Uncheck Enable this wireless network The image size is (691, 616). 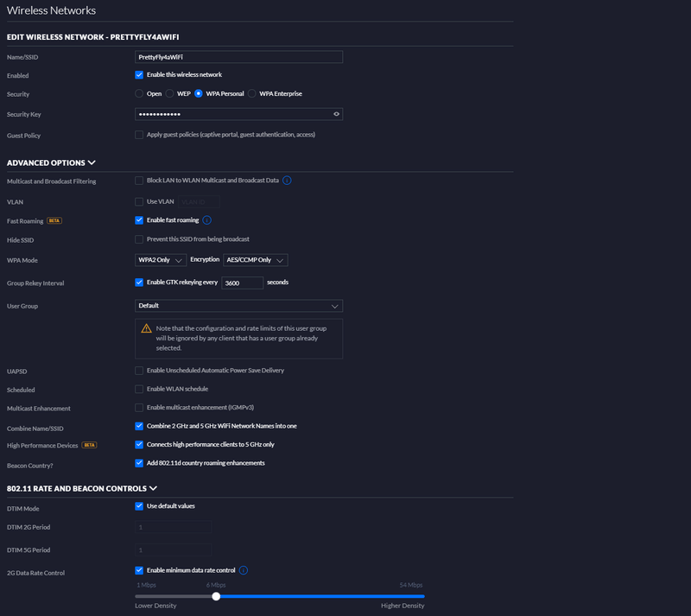tap(139, 75)
